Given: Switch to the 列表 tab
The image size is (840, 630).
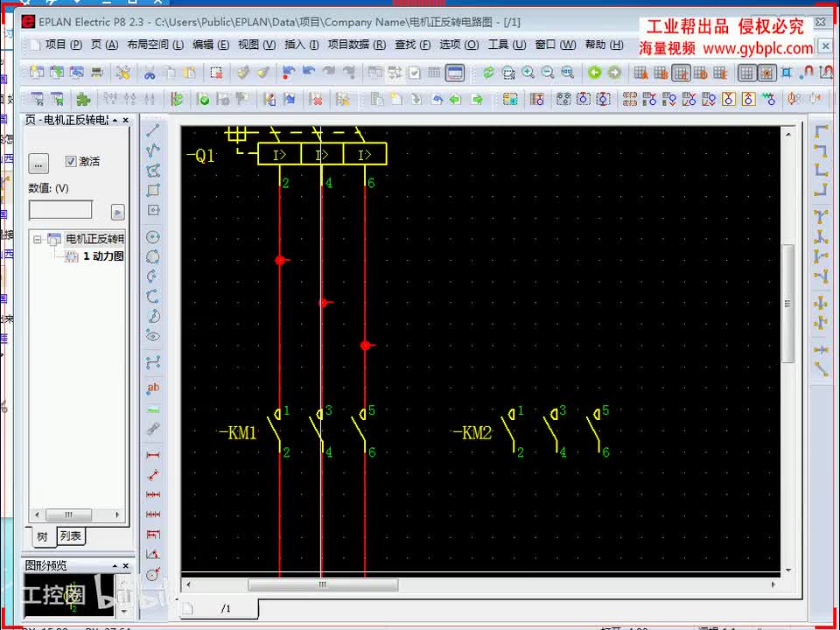Looking at the screenshot, I should tap(71, 535).
